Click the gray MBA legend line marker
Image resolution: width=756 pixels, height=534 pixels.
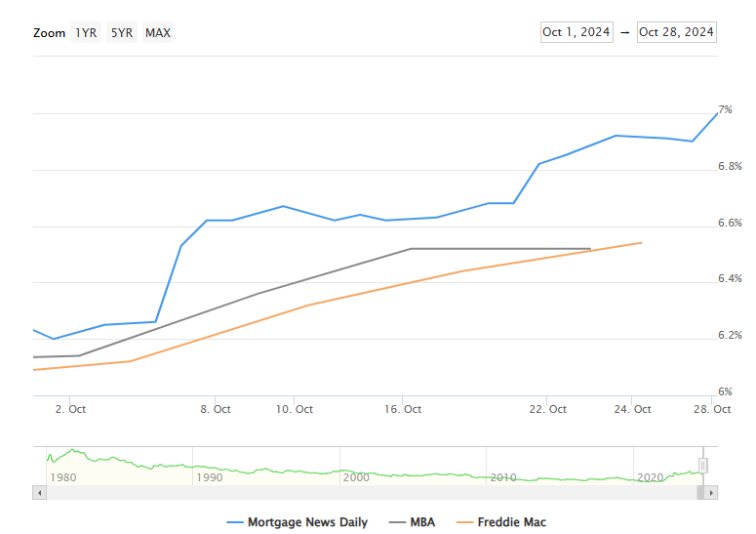pyautogui.click(x=398, y=522)
